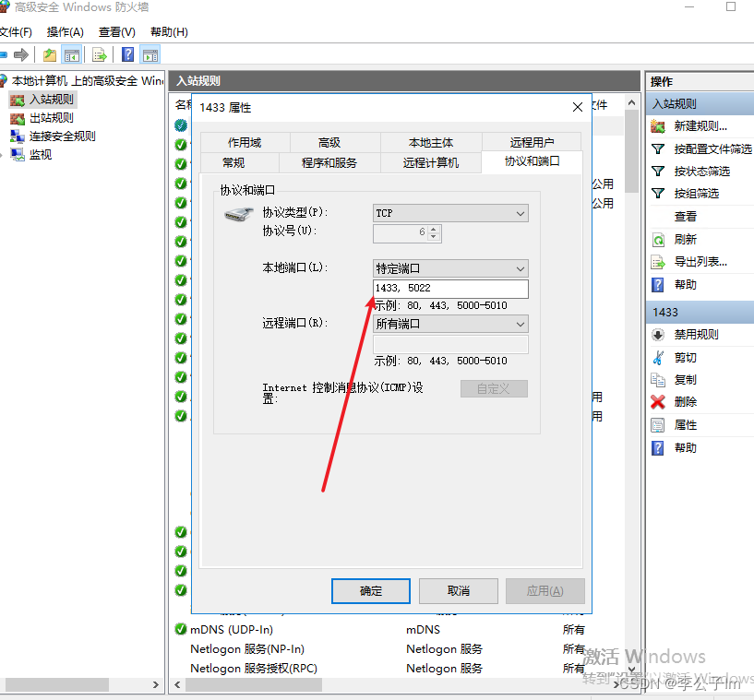Increase the 协议号 value with up stepper
The image size is (754, 700).
click(x=434, y=229)
